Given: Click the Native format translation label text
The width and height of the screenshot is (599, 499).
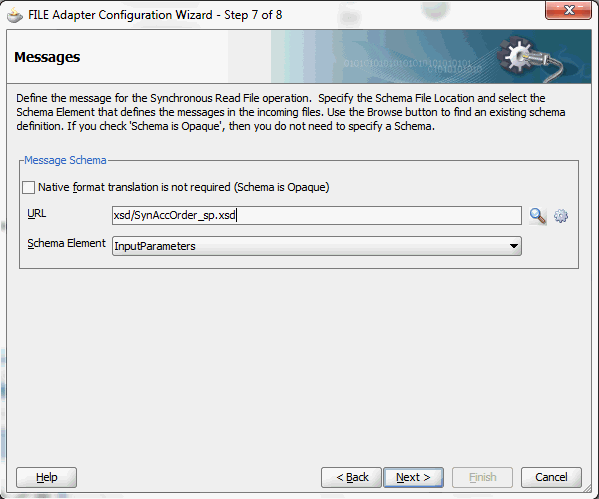Looking at the screenshot, I should [183, 187].
